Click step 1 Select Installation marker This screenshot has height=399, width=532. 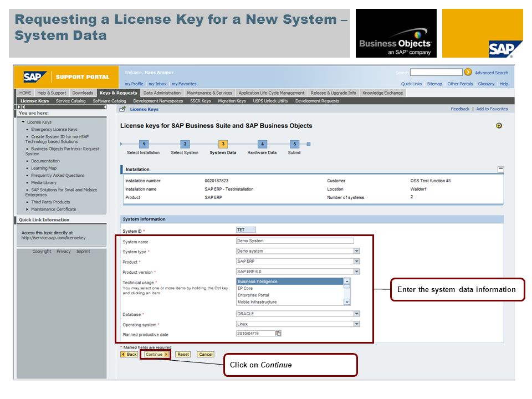[144, 144]
